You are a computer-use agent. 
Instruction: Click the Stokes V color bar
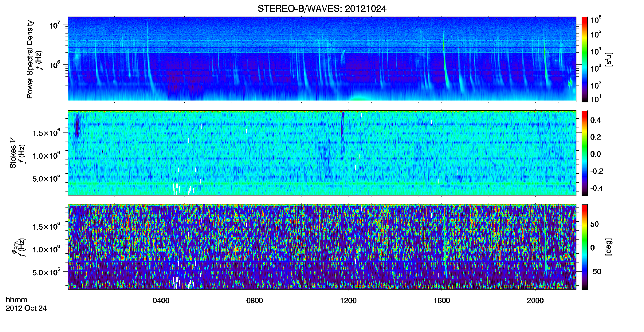pos(584,153)
